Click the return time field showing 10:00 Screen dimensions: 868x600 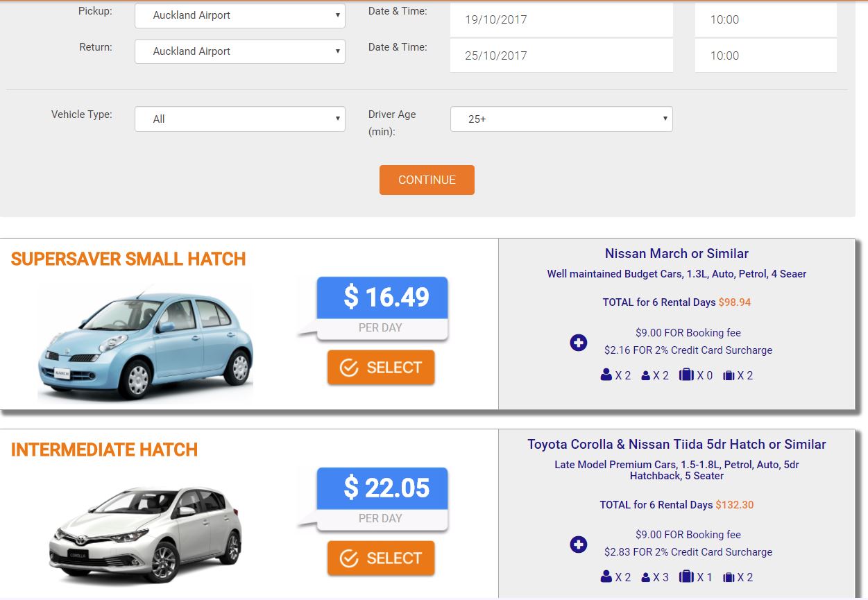point(765,55)
